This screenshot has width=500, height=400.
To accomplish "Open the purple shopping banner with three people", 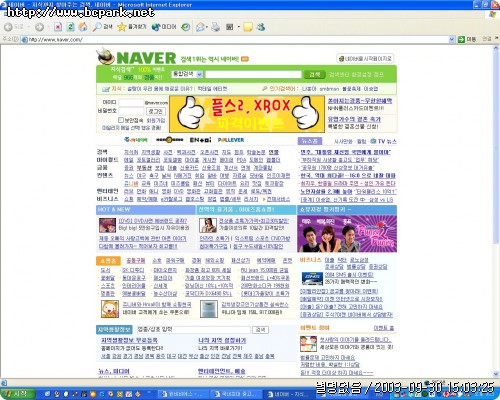I will (x=347, y=234).
